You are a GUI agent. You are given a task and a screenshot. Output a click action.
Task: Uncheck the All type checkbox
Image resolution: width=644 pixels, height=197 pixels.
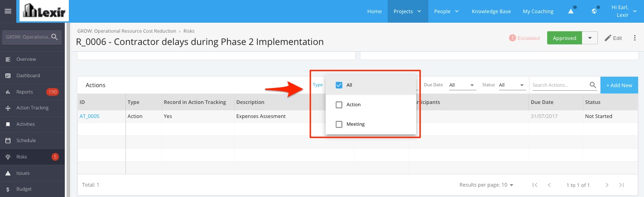coord(339,85)
